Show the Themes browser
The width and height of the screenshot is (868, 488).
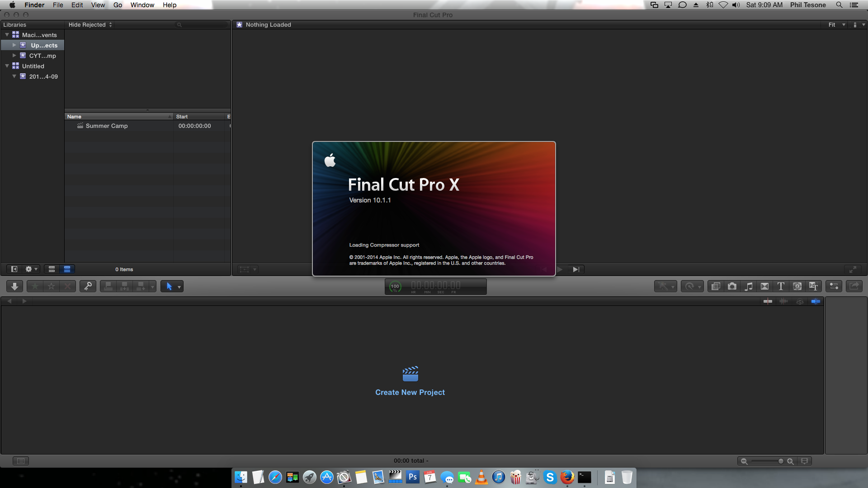click(x=813, y=286)
